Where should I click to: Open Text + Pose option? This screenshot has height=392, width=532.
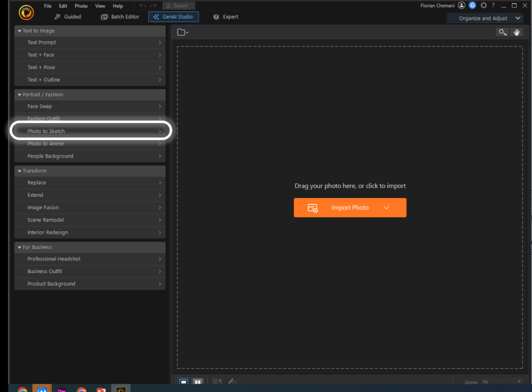(x=90, y=67)
